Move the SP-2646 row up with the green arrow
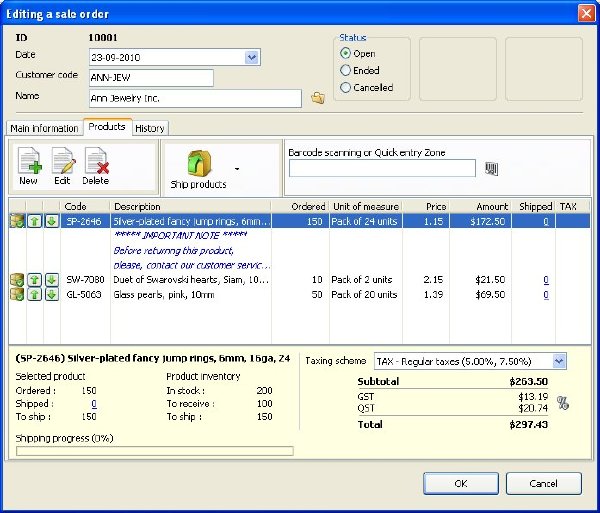 tap(34, 221)
